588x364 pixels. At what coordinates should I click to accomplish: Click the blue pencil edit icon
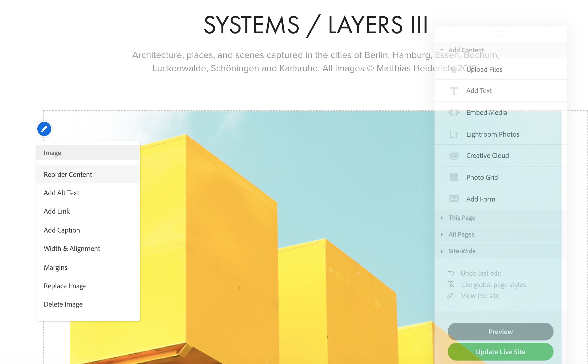(x=44, y=129)
